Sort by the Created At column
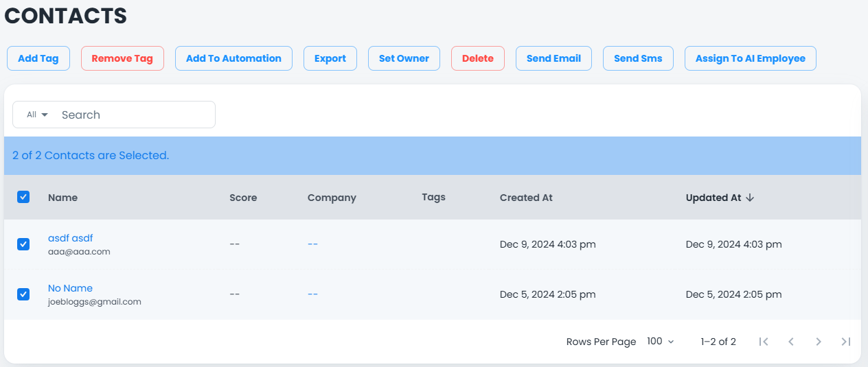The height and width of the screenshot is (367, 868). pos(526,198)
